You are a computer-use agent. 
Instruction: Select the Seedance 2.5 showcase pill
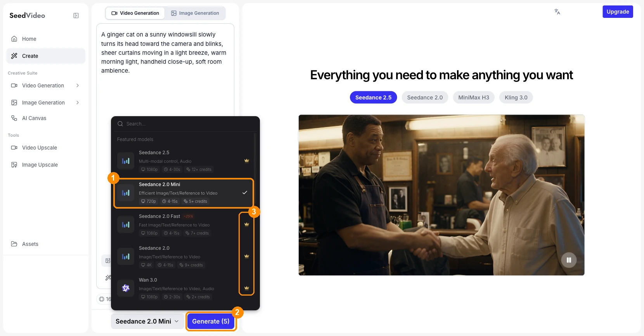373,97
